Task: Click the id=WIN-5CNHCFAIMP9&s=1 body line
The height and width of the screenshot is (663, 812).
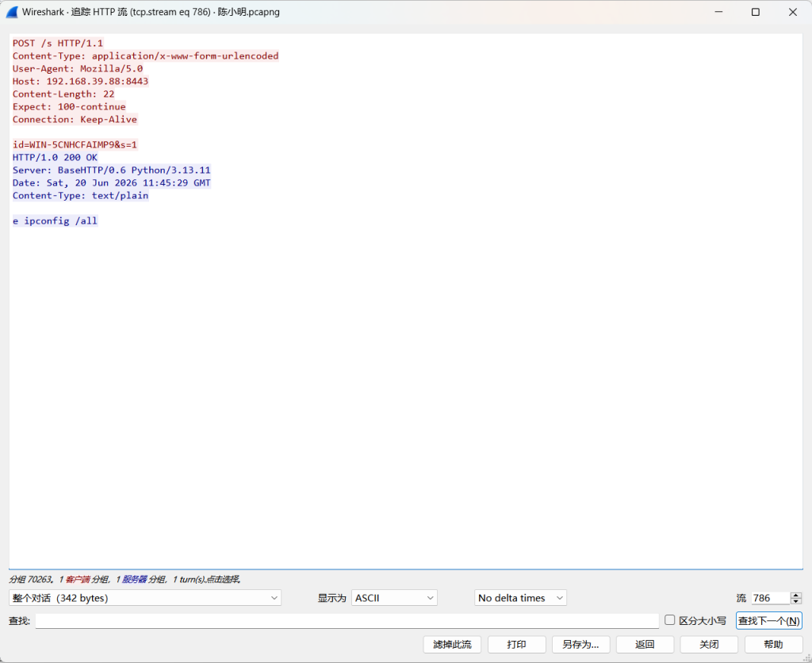Action: coord(75,144)
